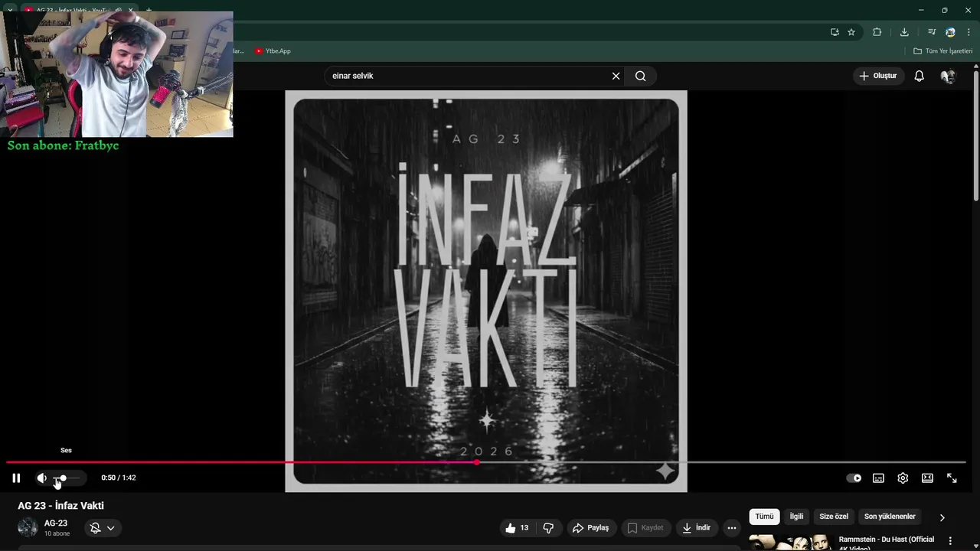Viewport: 980px width, 551px height.
Task: Clear the search box text
Action: (x=616, y=76)
